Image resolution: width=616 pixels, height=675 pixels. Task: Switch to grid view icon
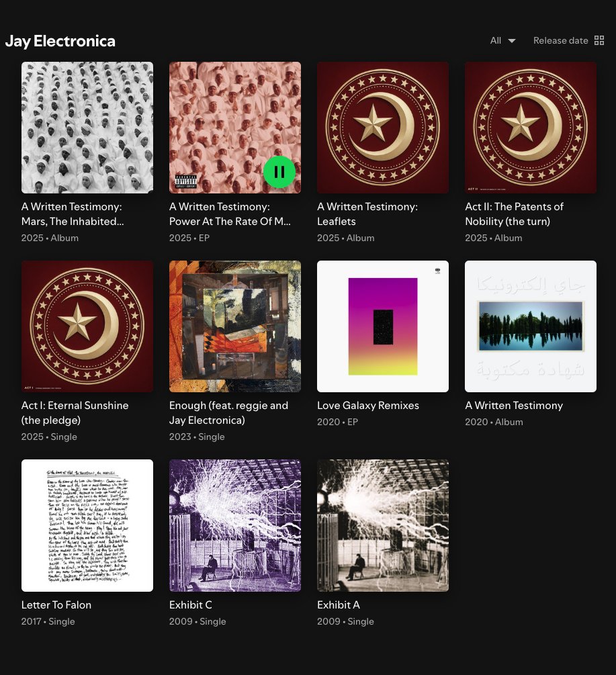[599, 40]
